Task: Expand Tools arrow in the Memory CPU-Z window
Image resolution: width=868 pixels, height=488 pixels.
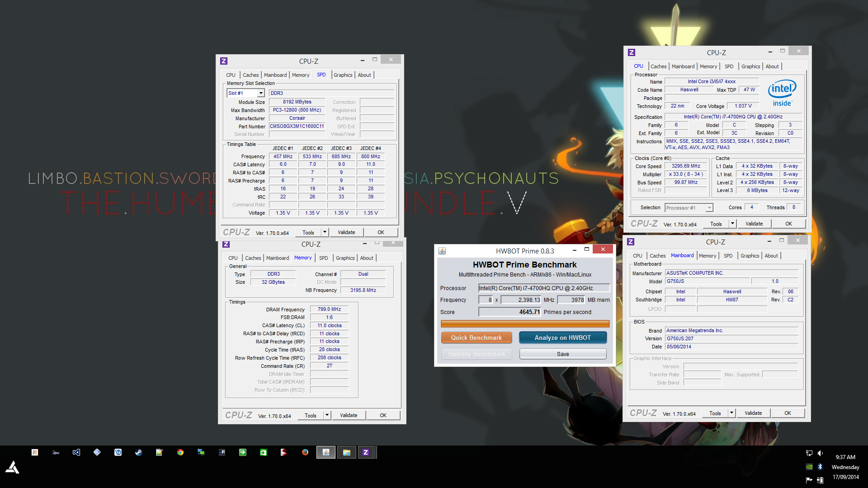Action: tap(327, 415)
